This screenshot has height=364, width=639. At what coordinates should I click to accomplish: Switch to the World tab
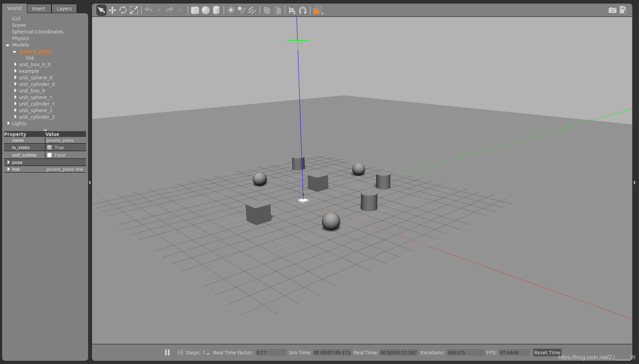(14, 8)
